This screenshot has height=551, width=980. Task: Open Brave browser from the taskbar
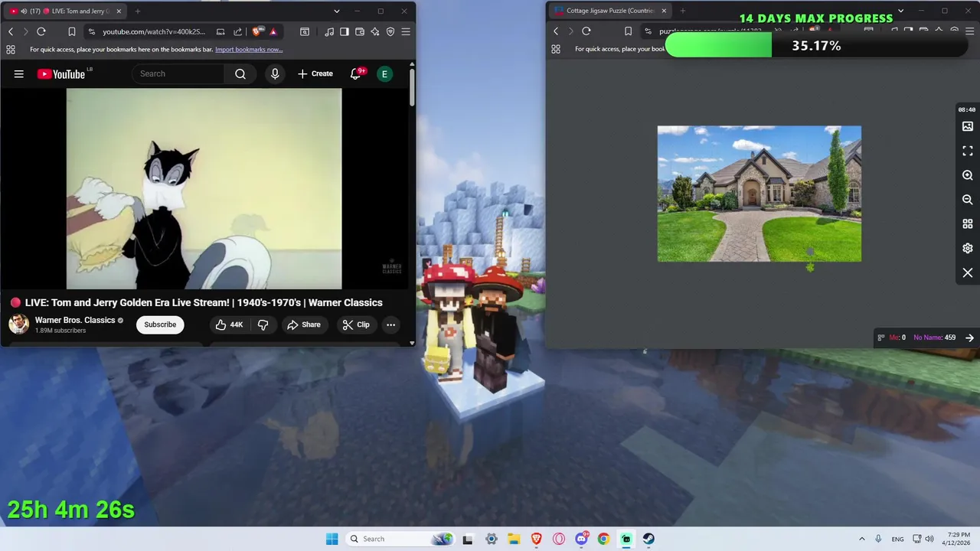[x=537, y=539]
